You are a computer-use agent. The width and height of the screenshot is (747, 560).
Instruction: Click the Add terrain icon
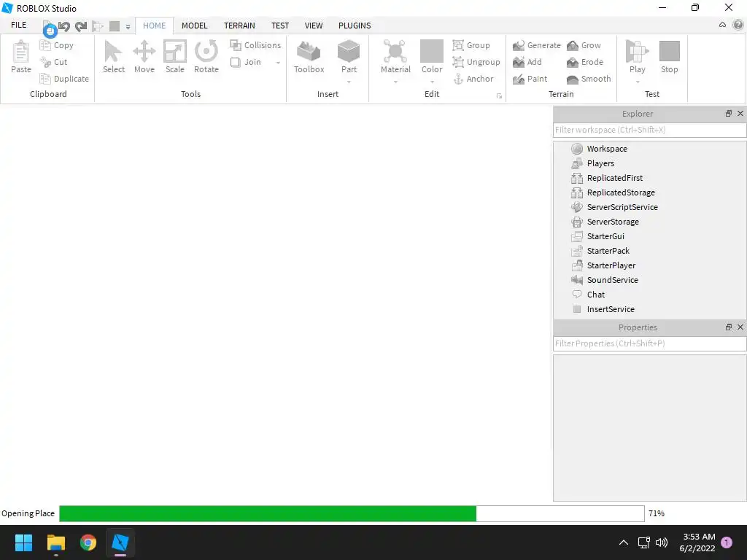(x=519, y=62)
